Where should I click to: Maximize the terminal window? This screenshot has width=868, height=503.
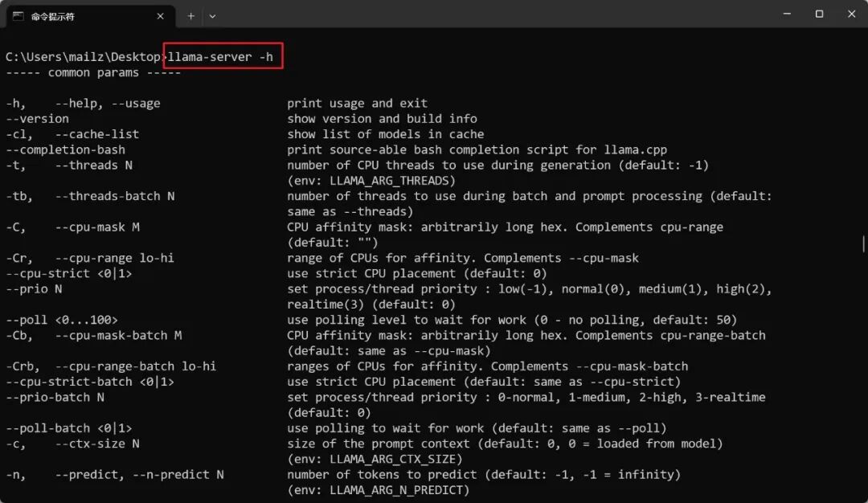pyautogui.click(x=819, y=14)
